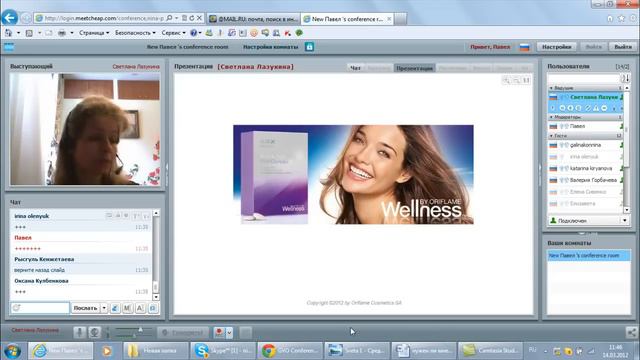The width and height of the screenshot is (640, 360).
Task: Switch to the Презентации tab
Action: click(x=414, y=68)
